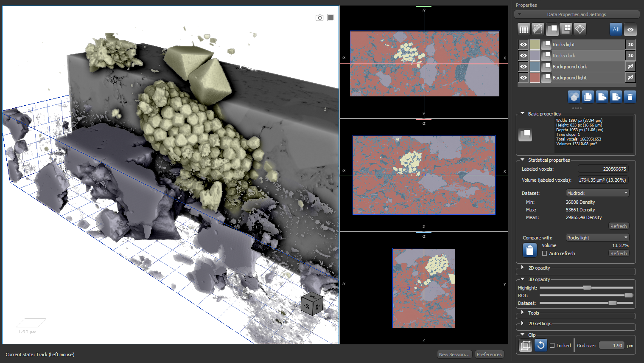
Task: Open the Preferences button
Action: [x=489, y=355]
